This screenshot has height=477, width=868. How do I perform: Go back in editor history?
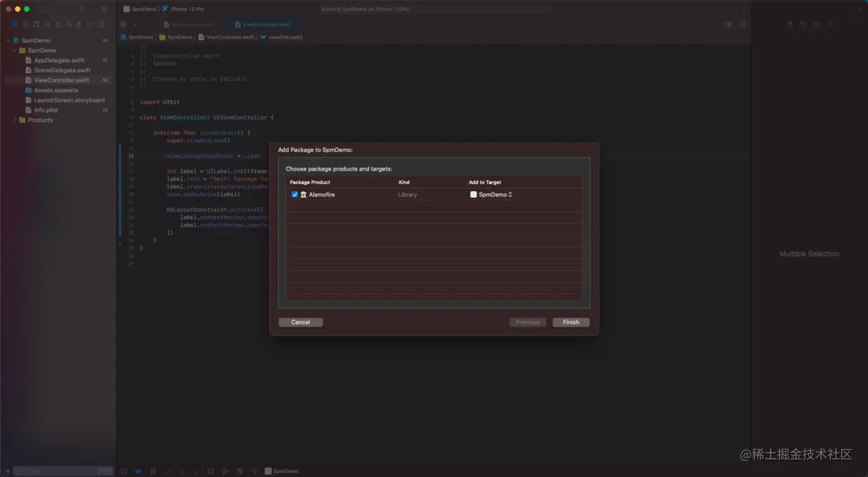[135, 24]
